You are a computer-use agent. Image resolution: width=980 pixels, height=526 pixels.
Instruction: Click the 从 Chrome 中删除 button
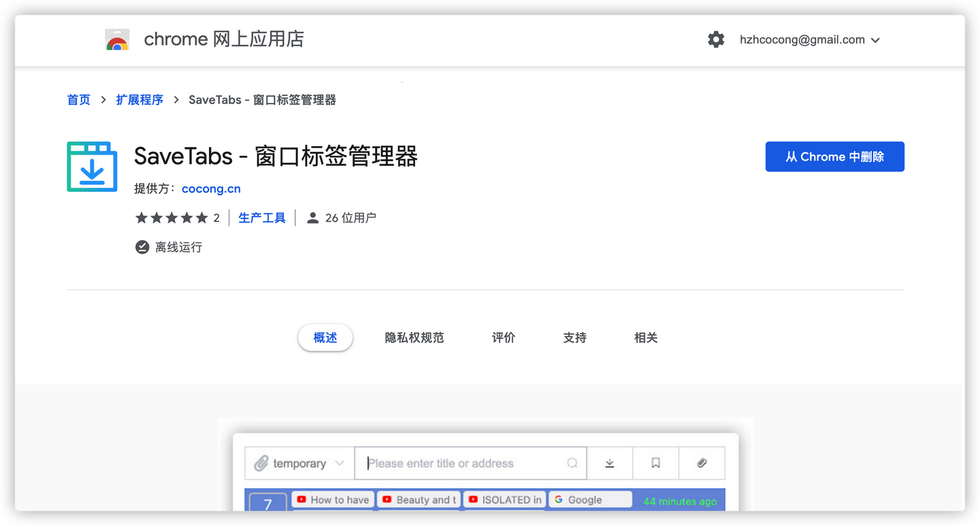coord(834,157)
